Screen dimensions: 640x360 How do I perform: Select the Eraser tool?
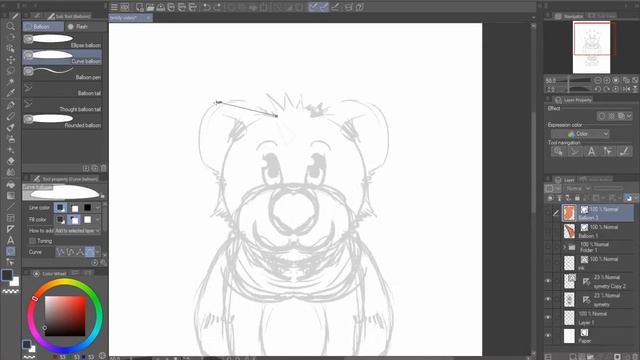click(10, 161)
